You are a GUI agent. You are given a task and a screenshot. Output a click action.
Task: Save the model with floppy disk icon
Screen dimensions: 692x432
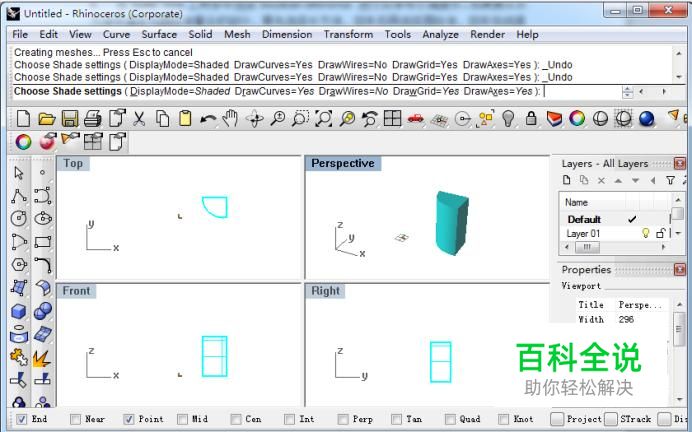coord(70,118)
